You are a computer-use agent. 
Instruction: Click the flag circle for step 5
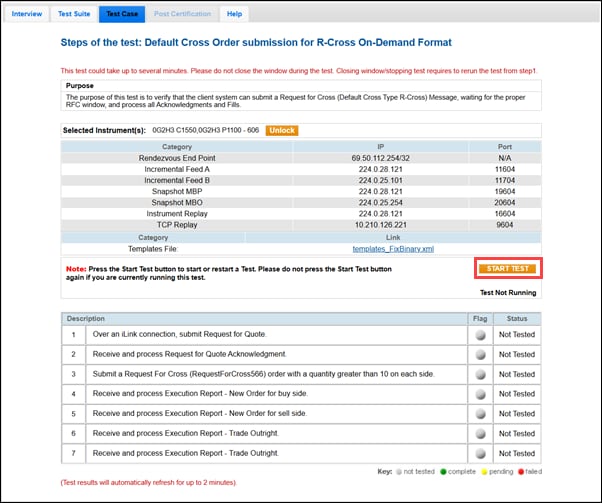[x=480, y=413]
